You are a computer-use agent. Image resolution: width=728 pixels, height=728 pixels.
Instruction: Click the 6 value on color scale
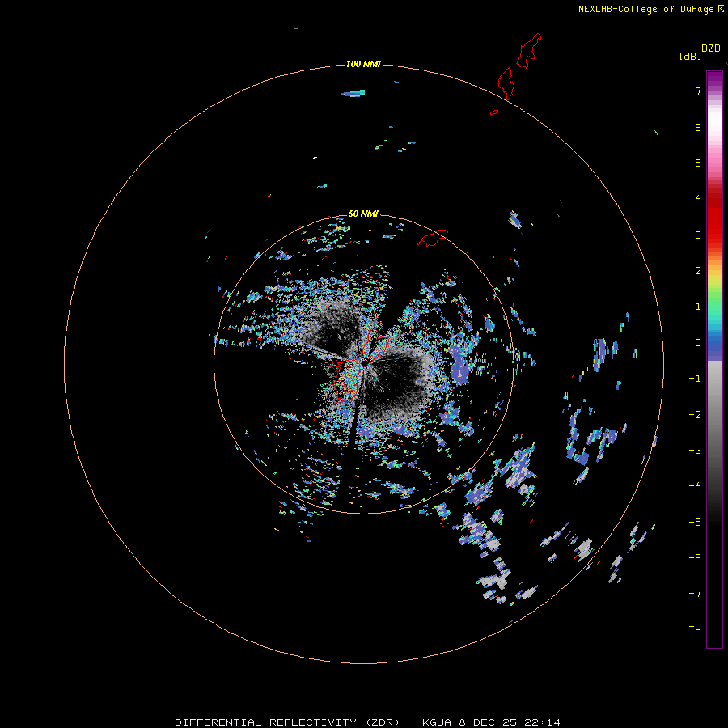tap(698, 127)
